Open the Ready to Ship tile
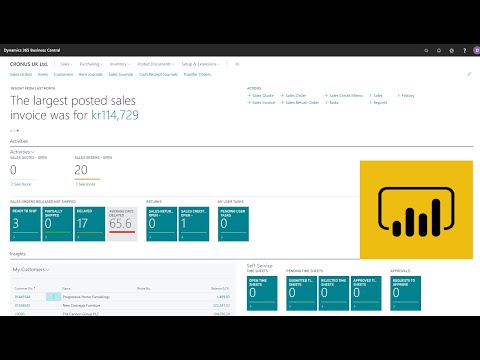This screenshot has height=360, width=480. [25, 224]
